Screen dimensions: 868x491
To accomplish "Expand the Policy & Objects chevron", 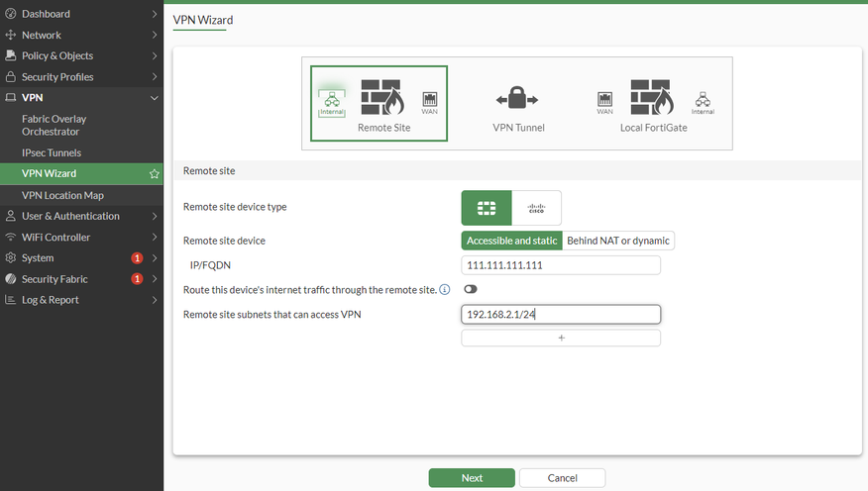I will [155, 55].
